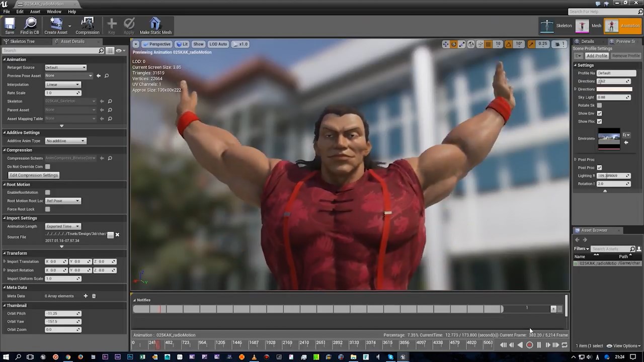
Task: Select the scale gizmo mode icon
Action: coord(461,44)
